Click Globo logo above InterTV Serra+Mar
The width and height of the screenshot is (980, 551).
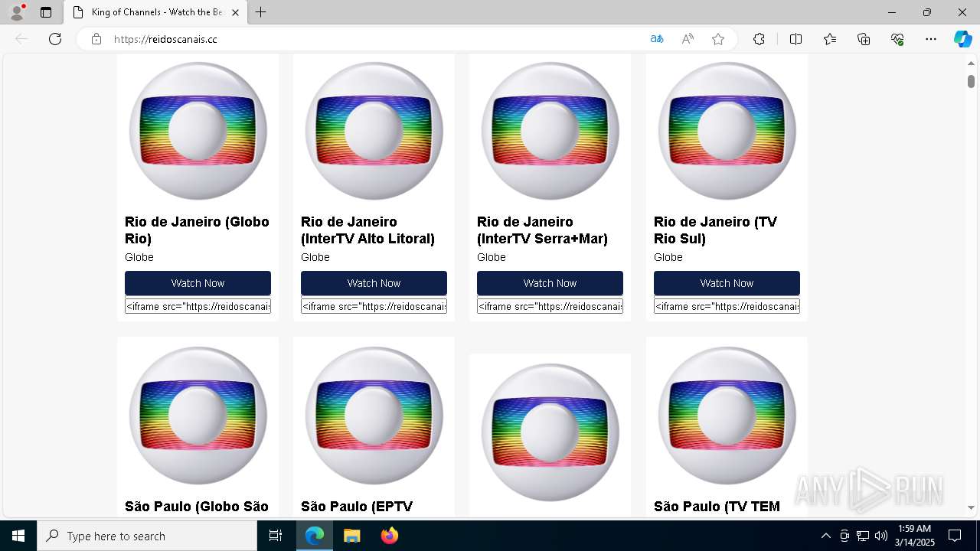(x=550, y=131)
